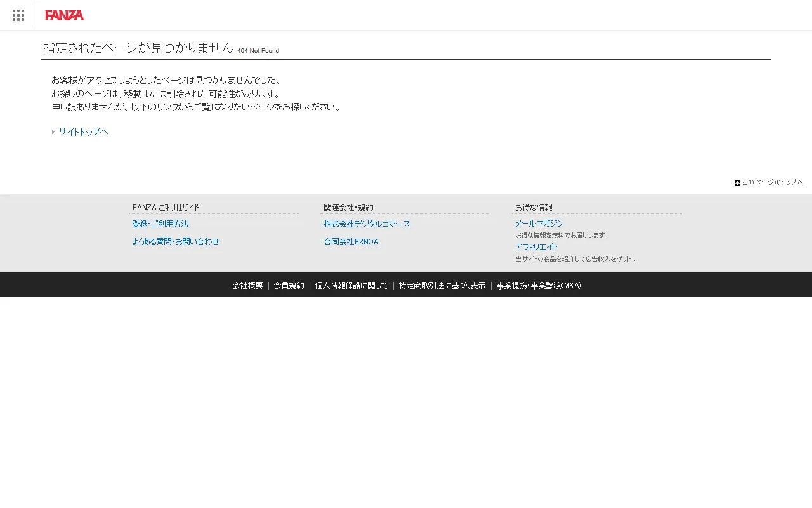The image size is (812, 508).
Task: Click the FANZA ご利用ガイド heading
Action: point(166,207)
